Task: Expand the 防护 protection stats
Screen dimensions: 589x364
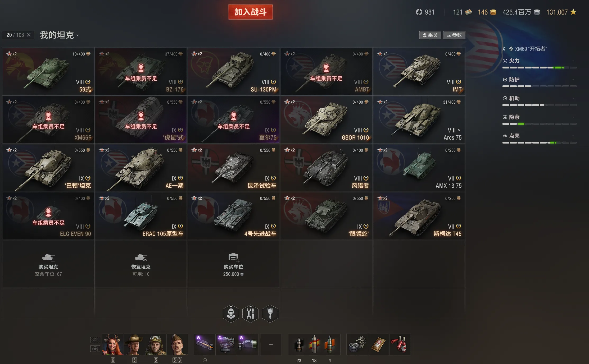Action: click(x=539, y=80)
